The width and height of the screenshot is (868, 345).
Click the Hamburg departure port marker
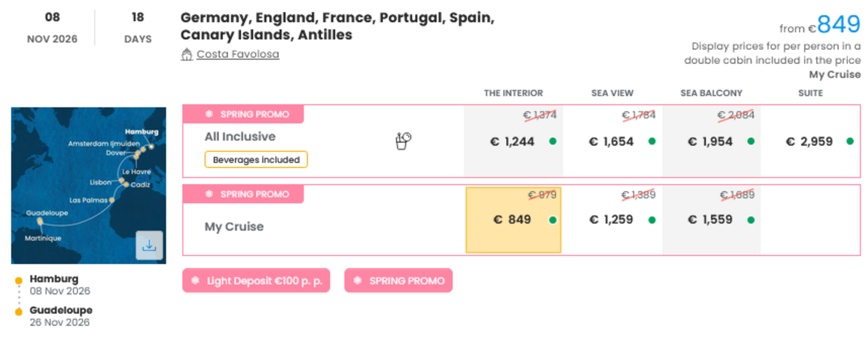tap(19, 281)
